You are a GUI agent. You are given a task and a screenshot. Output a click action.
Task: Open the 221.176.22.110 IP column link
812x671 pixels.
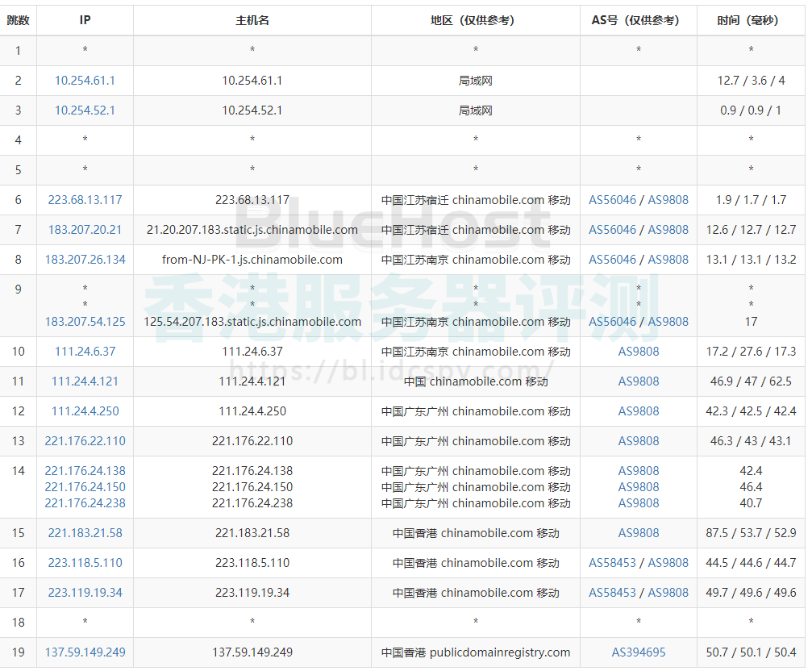coord(85,441)
